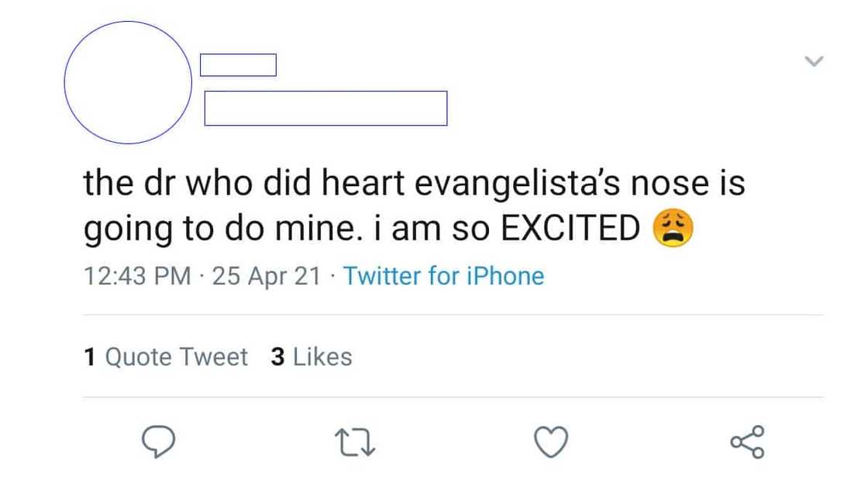The image size is (868, 484).
Task: Click the author's display name box
Action: [x=238, y=65]
